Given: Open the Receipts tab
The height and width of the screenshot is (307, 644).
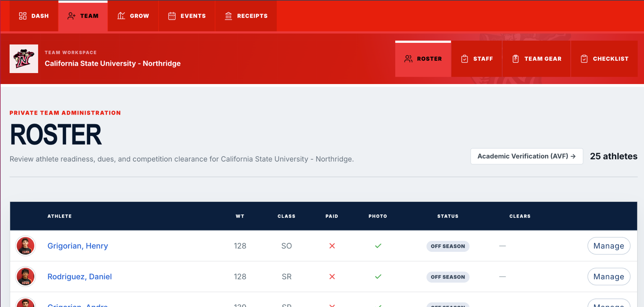Looking at the screenshot, I should coord(246,16).
